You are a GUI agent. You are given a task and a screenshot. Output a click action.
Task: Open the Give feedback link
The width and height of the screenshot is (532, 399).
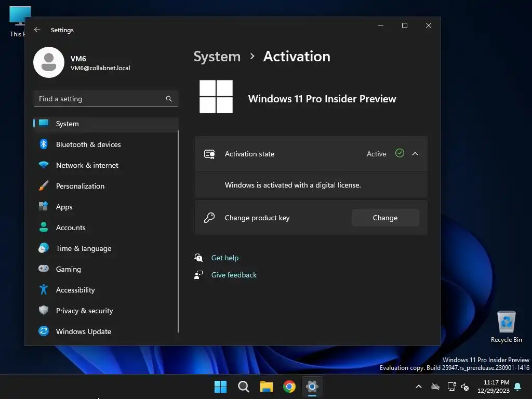click(234, 275)
